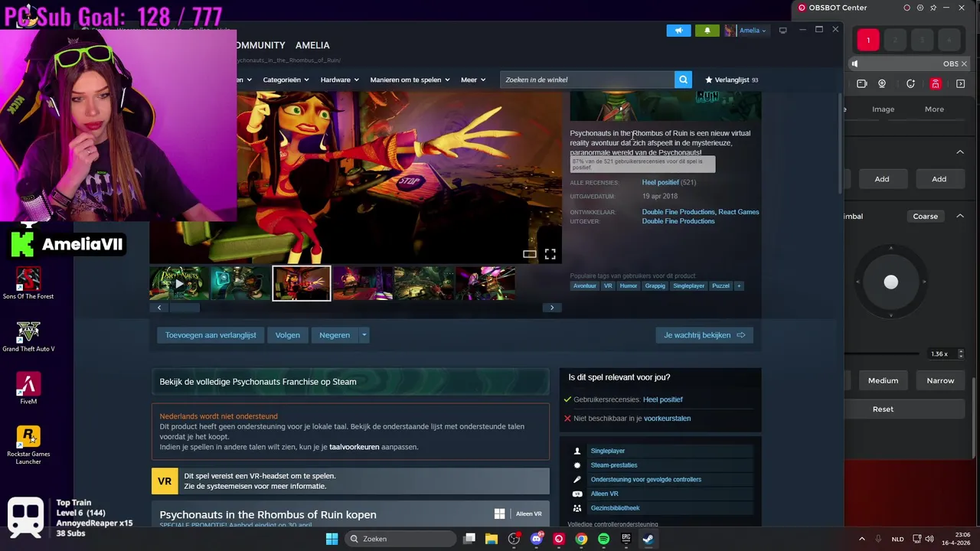Open the Steam-prestaties feature link
980x551 pixels.
614,465
